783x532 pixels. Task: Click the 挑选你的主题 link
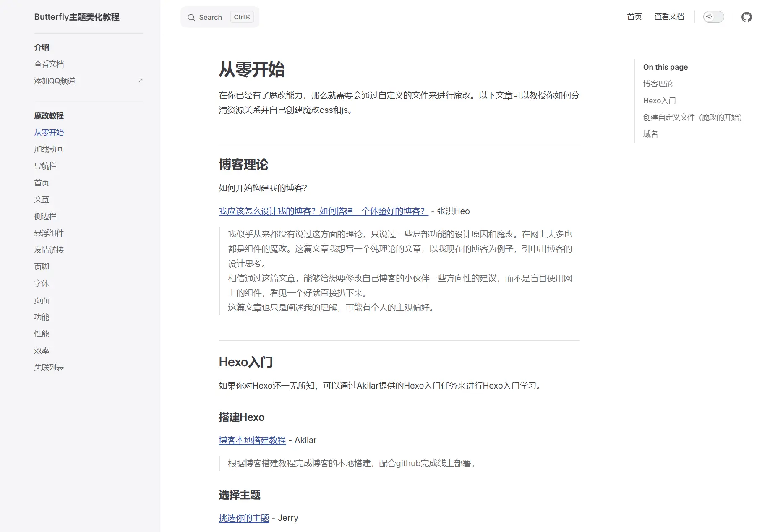[x=244, y=518]
